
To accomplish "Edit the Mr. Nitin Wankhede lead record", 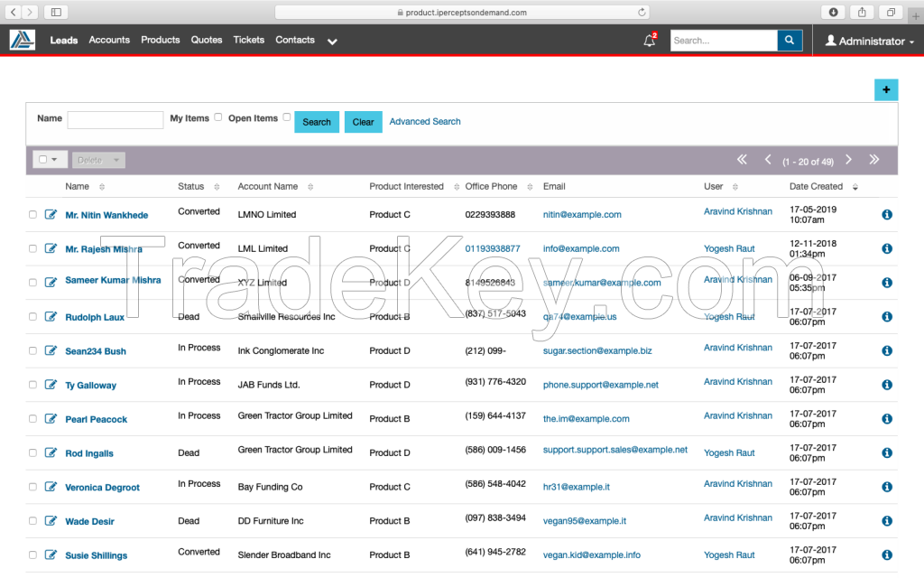I will click(x=51, y=215).
